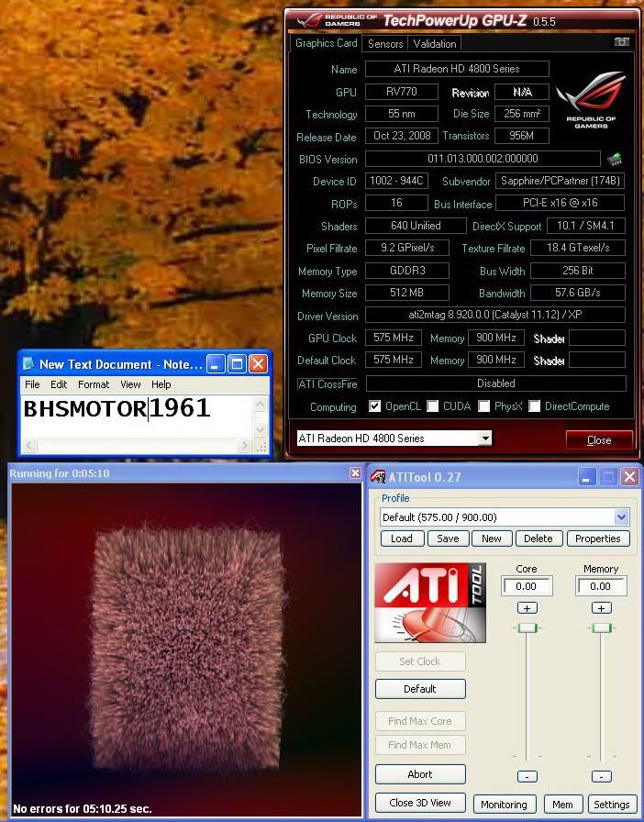Toggle the PhysX checkbox
Image resolution: width=644 pixels, height=822 pixels.
click(x=483, y=406)
